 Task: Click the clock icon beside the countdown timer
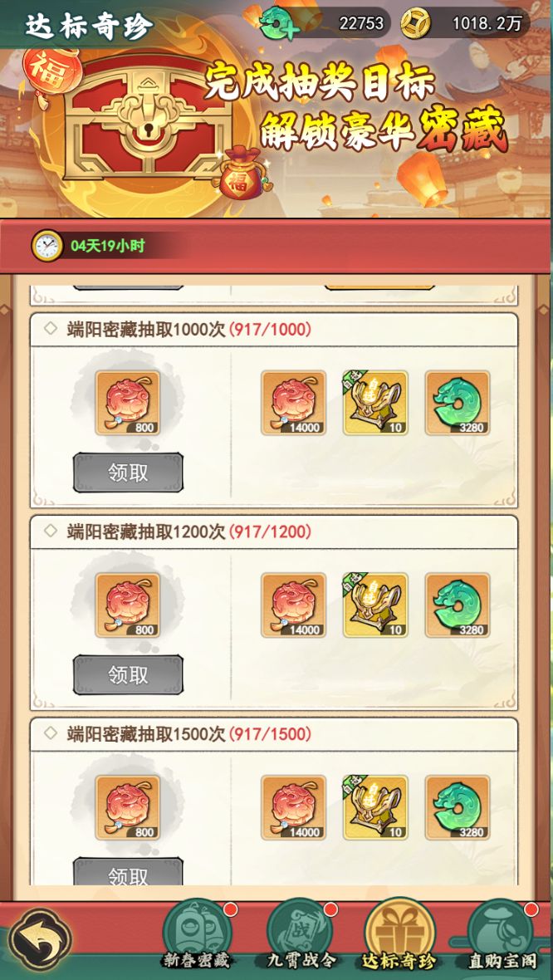(x=46, y=246)
